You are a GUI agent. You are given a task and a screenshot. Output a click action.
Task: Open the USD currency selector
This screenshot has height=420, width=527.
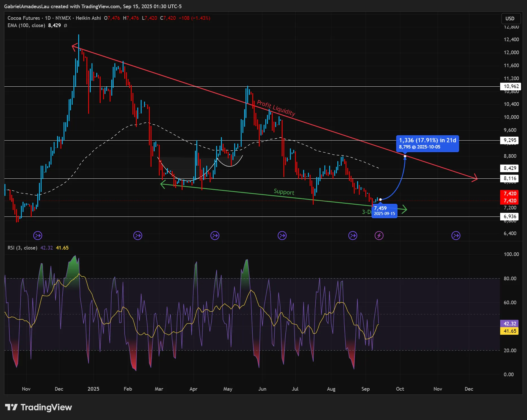tap(511, 19)
